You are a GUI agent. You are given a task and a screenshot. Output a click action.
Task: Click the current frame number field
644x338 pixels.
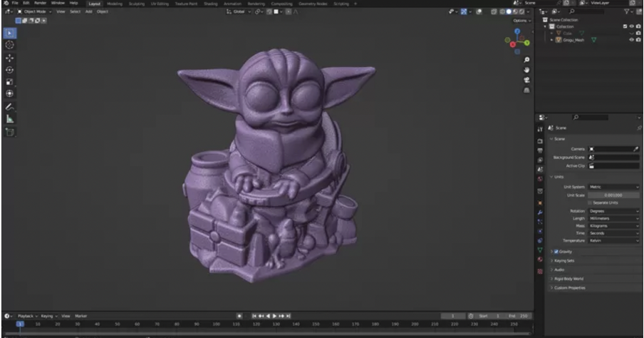[x=452, y=316]
